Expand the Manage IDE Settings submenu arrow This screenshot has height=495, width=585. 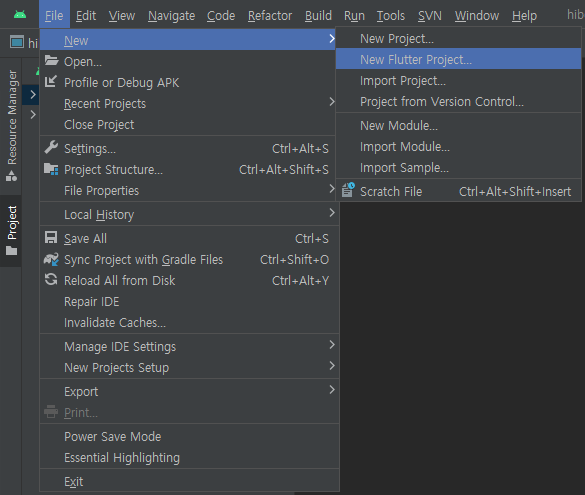point(332,345)
